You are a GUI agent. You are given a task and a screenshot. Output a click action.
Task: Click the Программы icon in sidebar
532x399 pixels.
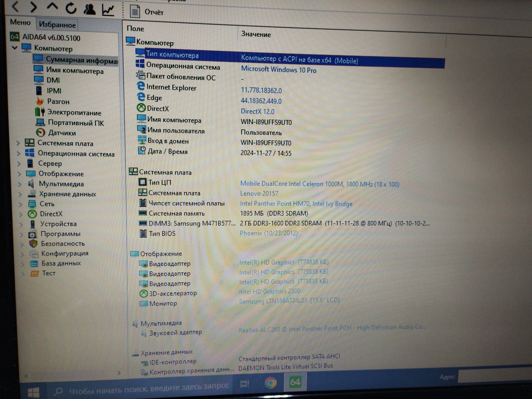(32, 234)
